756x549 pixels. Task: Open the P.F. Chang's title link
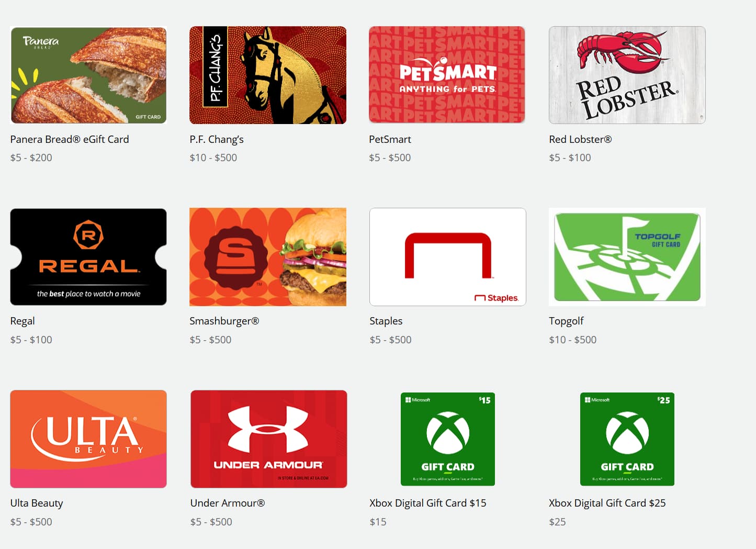(217, 139)
